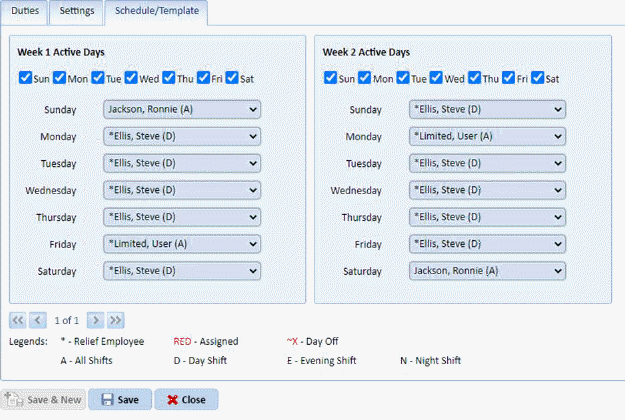Switch to the Duties tab
Screen dimensions: 625x420
(x=25, y=12)
